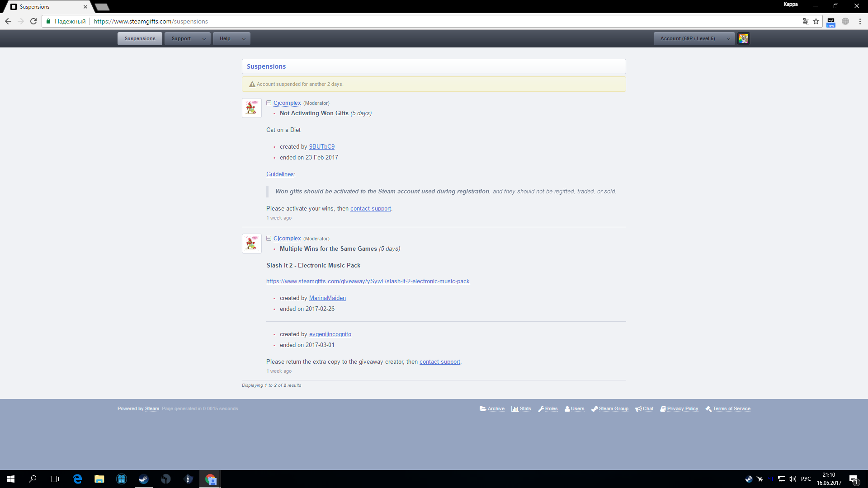Image resolution: width=868 pixels, height=488 pixels.
Task: Open Account (69P / Level 5) button
Action: pos(688,38)
